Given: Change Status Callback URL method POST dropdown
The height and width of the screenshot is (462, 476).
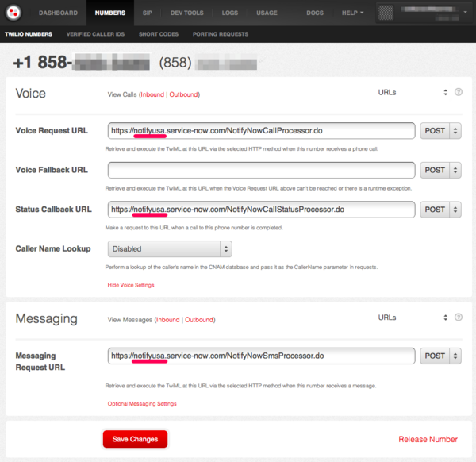Looking at the screenshot, I should 440,210.
